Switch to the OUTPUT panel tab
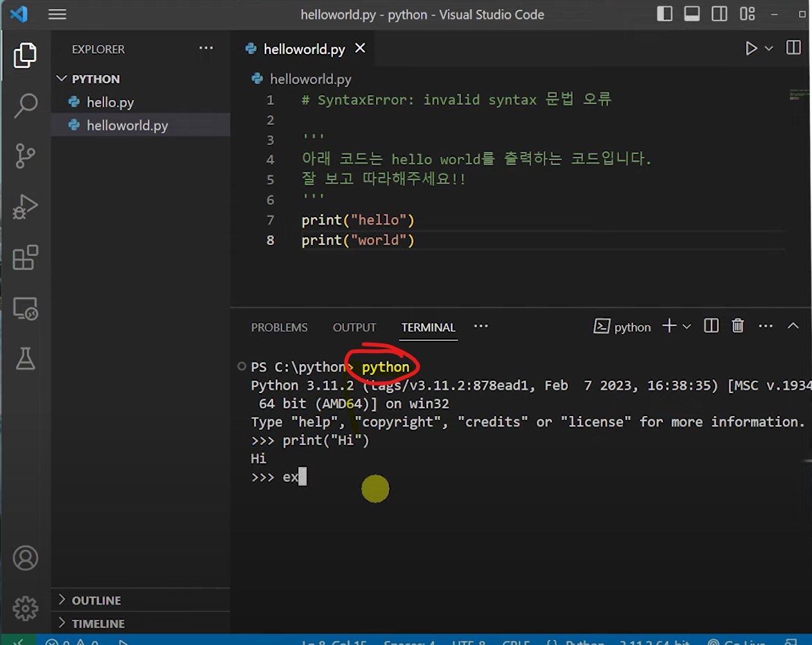 [x=354, y=327]
